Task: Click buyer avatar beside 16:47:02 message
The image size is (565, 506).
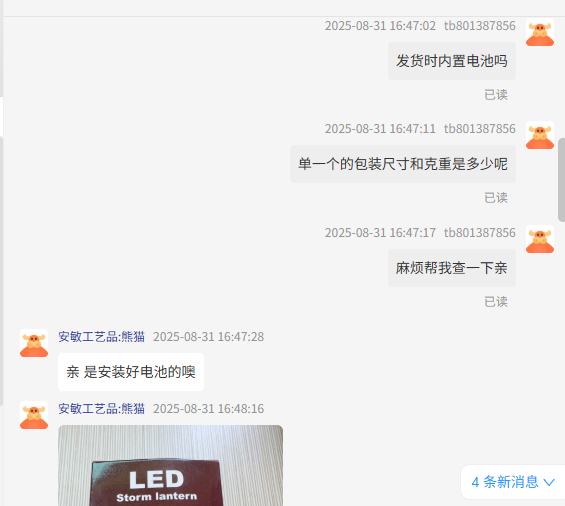Action: 539,32
